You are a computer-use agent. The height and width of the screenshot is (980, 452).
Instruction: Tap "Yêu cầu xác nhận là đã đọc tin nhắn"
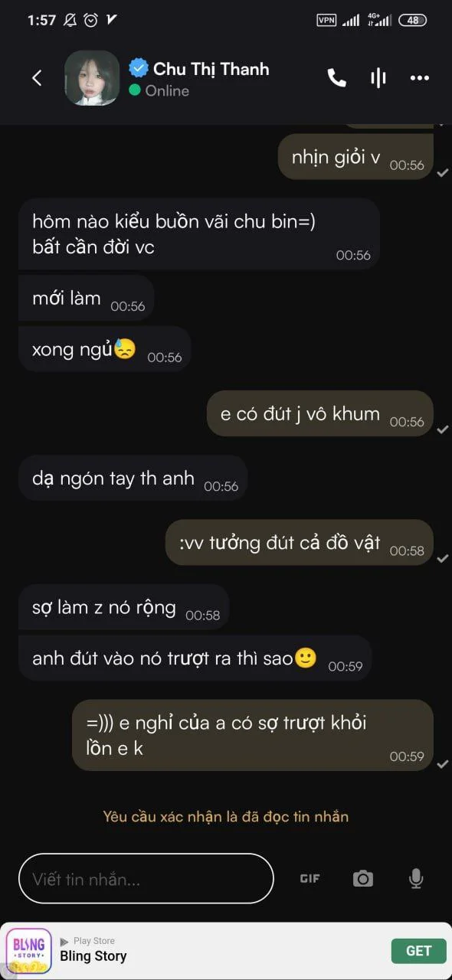coord(226,817)
